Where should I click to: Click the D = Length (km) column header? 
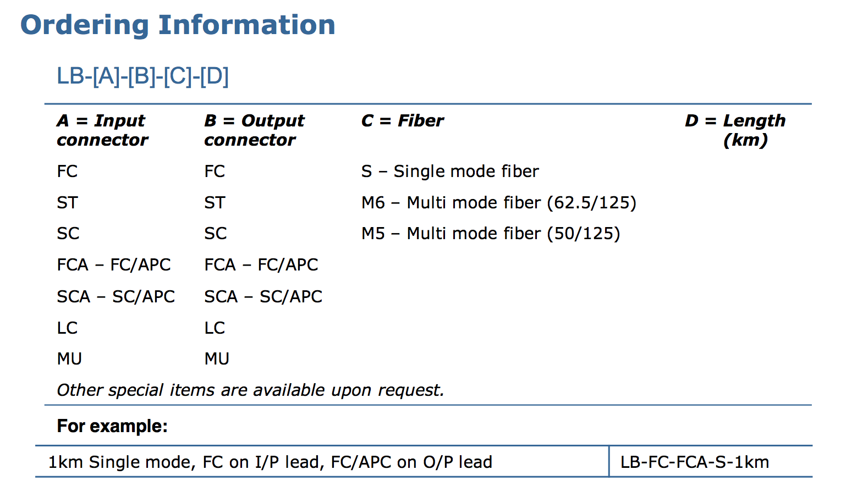pos(735,130)
